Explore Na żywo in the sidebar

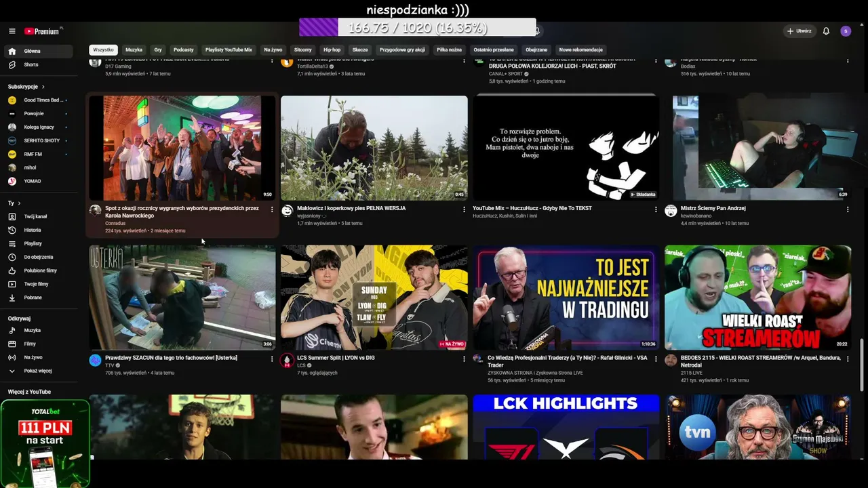pos(37,358)
